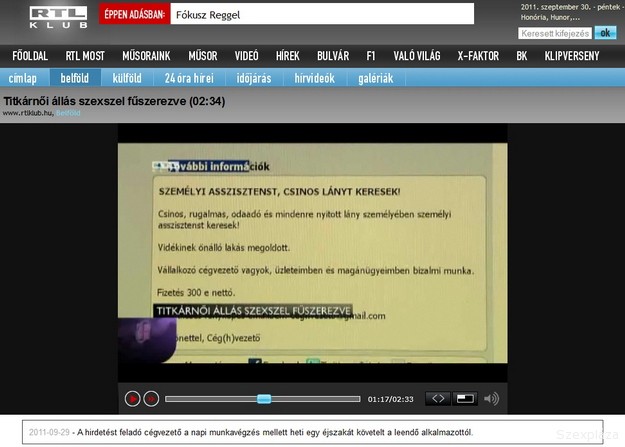The height and width of the screenshot is (447, 625).
Task: Open the HÍREK menu item
Action: coord(287,56)
